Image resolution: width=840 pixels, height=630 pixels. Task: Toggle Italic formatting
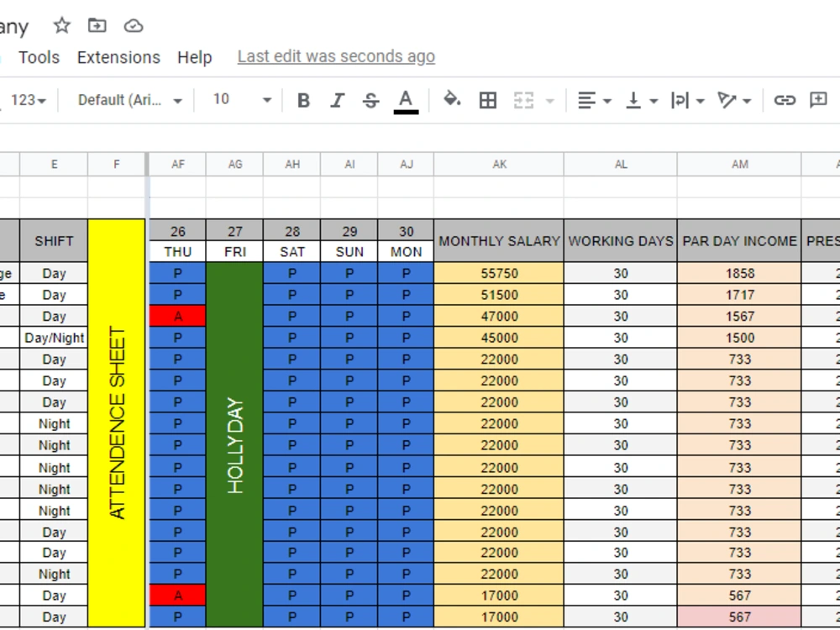(x=337, y=100)
